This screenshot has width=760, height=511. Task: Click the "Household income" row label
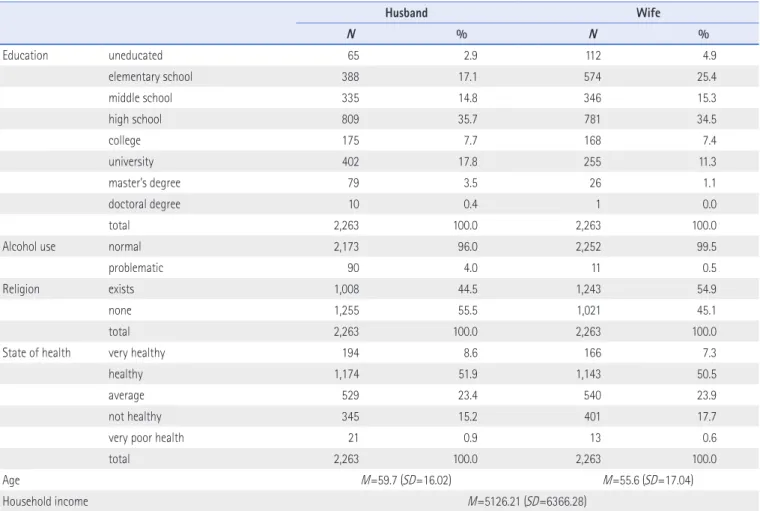(x=45, y=501)
